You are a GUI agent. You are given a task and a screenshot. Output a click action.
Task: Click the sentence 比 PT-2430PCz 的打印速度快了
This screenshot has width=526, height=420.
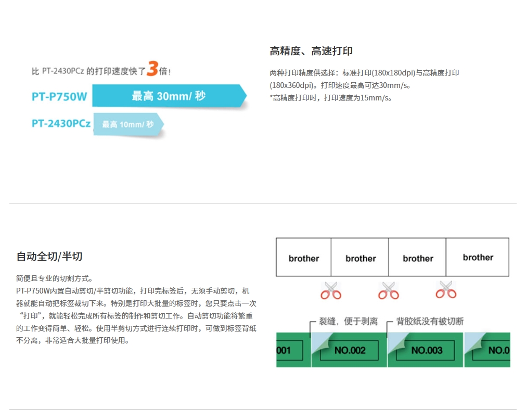point(88,71)
